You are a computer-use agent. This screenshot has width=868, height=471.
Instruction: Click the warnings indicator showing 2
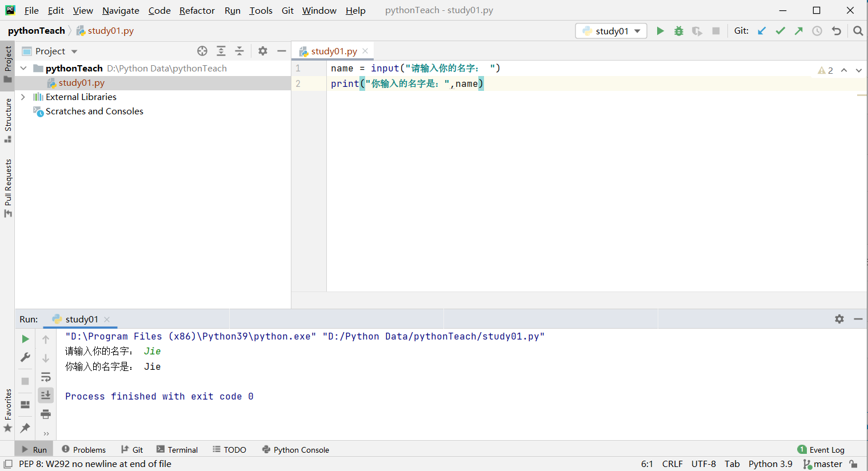pyautogui.click(x=825, y=70)
